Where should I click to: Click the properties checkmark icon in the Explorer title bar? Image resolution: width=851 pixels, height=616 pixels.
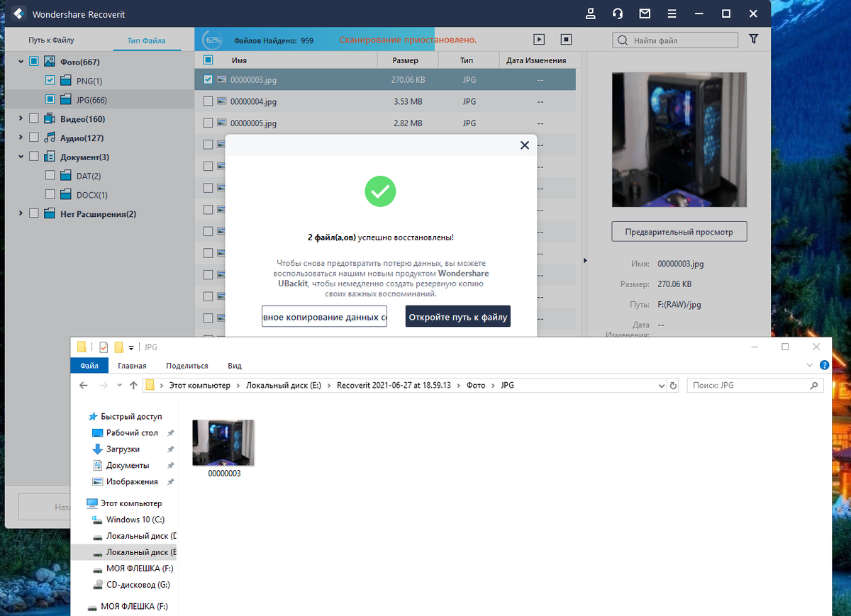104,347
